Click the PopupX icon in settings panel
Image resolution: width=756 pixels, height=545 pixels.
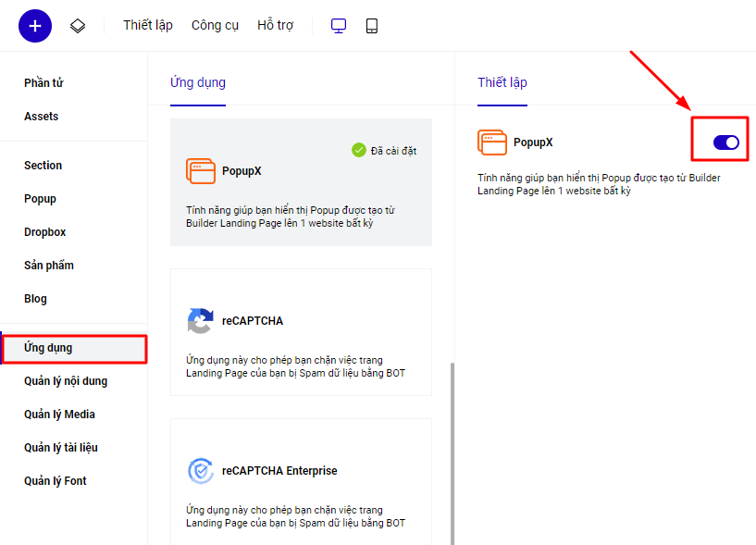tap(492, 142)
